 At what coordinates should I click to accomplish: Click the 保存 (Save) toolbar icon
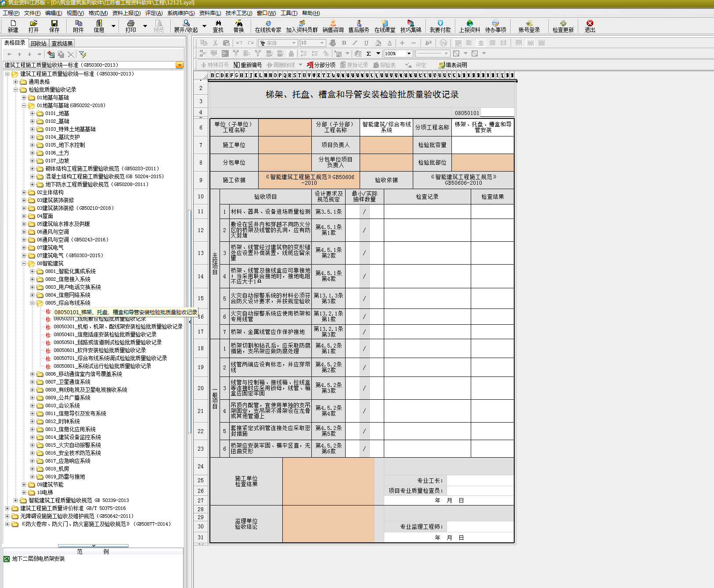[x=54, y=26]
